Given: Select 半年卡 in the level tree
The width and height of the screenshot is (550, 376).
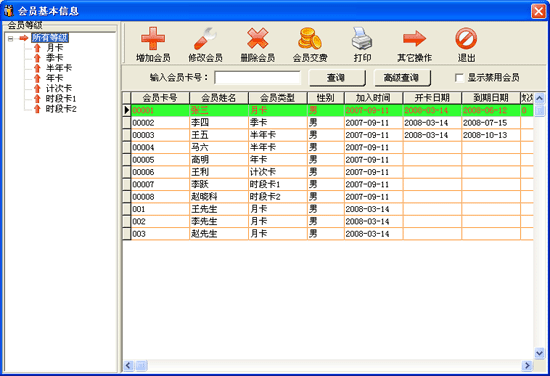Looking at the screenshot, I should click(59, 68).
